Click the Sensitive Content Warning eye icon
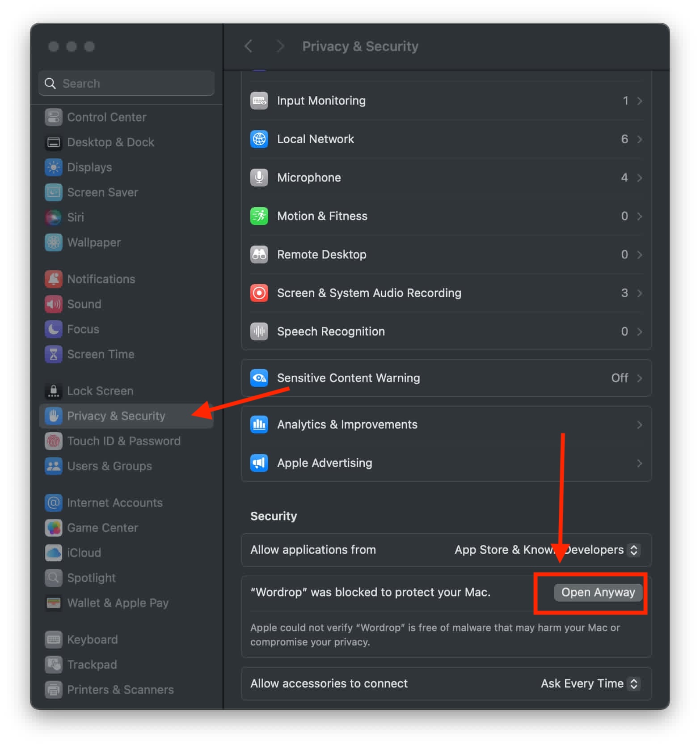Image resolution: width=700 pixels, height=747 pixels. (259, 378)
